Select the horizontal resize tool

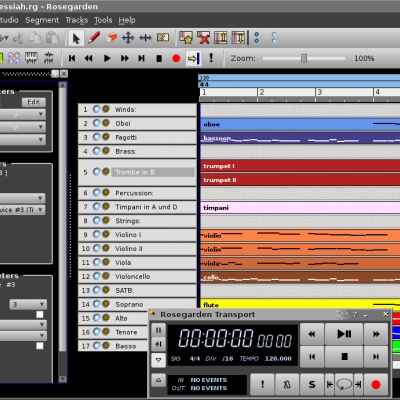[x=145, y=38]
